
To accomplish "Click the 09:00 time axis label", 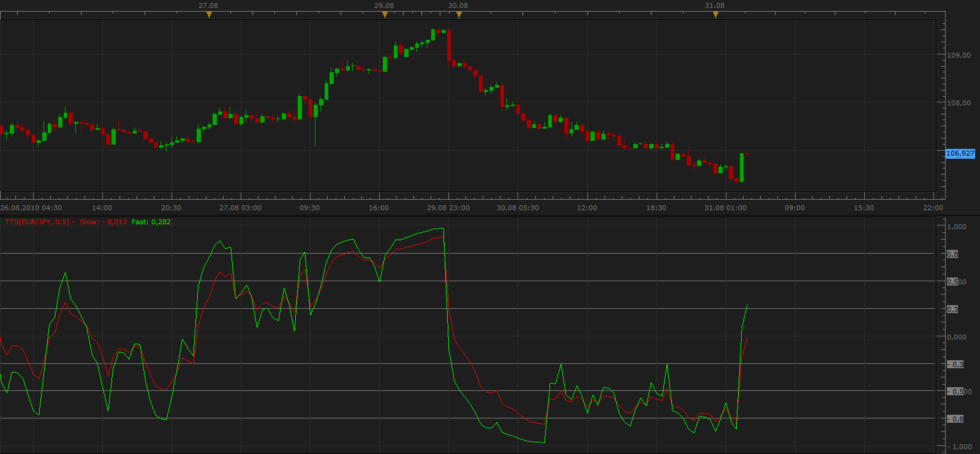I will pos(795,208).
